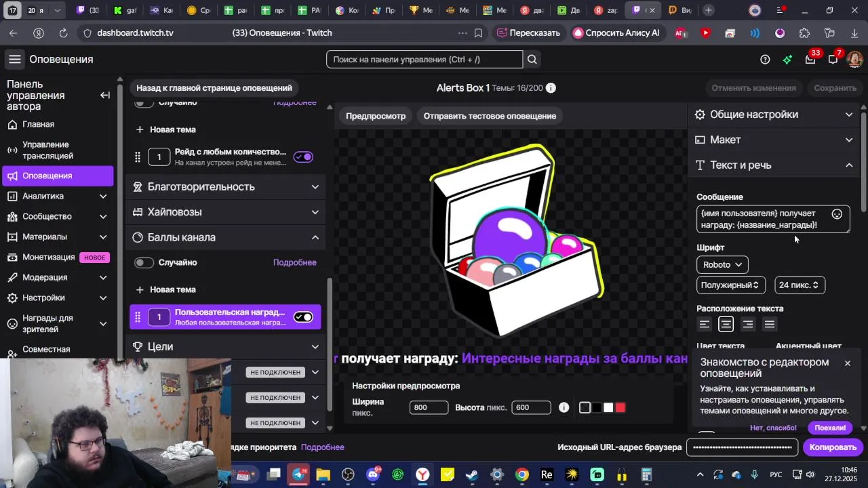
Task: Toggle the Пользовательская награда theme switch
Action: (303, 317)
